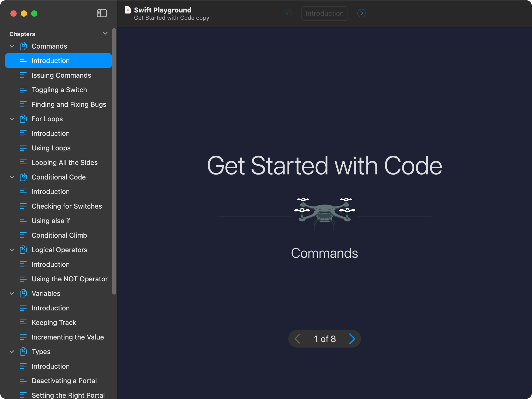Click the Commands chapter document icon
This screenshot has width=532, height=399.
coord(23,46)
